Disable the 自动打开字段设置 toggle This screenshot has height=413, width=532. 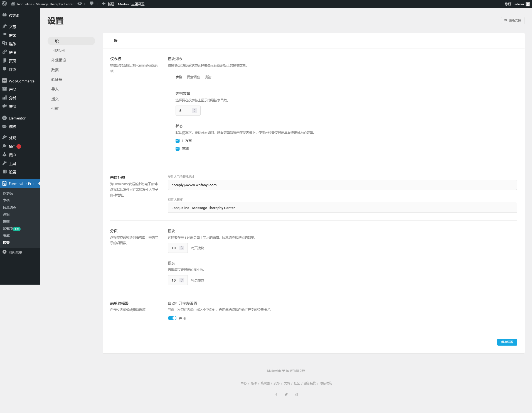click(x=172, y=318)
